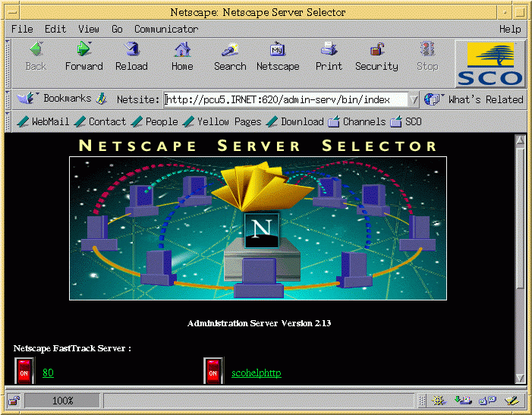The height and width of the screenshot is (415, 532).
Task: Reload the current page
Action: pos(131,49)
